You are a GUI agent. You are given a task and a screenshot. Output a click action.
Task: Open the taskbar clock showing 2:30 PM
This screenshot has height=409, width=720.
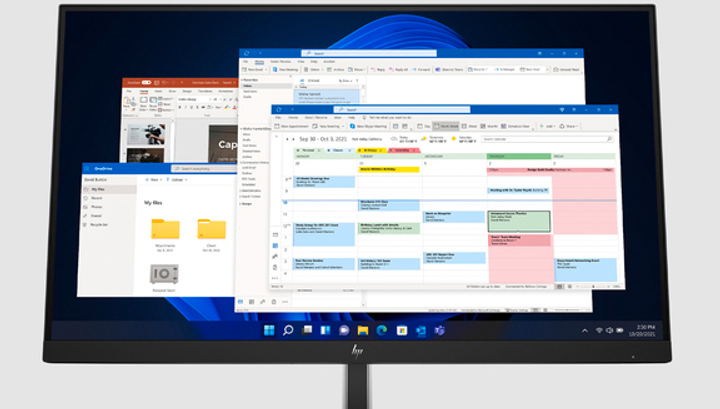coord(642,331)
